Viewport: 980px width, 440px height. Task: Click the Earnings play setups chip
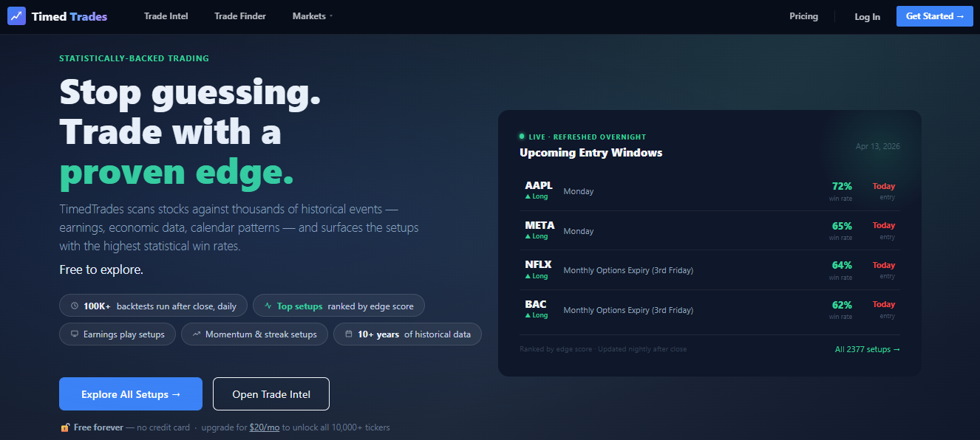(x=118, y=334)
